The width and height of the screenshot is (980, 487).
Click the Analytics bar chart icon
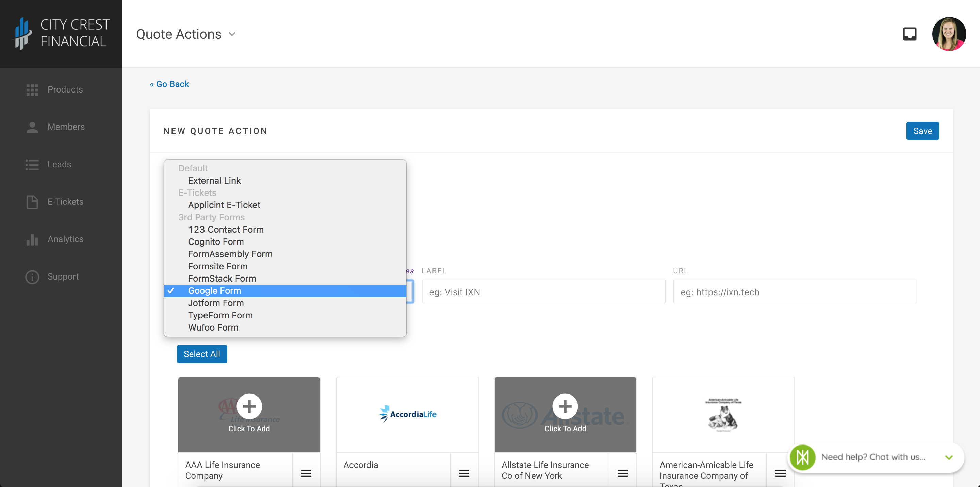(x=32, y=239)
